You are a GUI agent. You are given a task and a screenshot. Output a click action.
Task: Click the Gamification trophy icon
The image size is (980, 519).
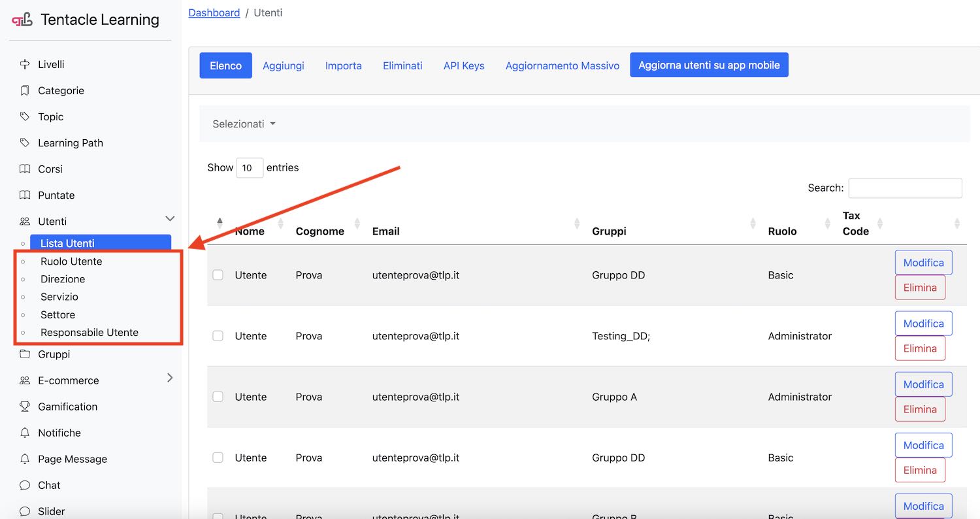pyautogui.click(x=25, y=407)
